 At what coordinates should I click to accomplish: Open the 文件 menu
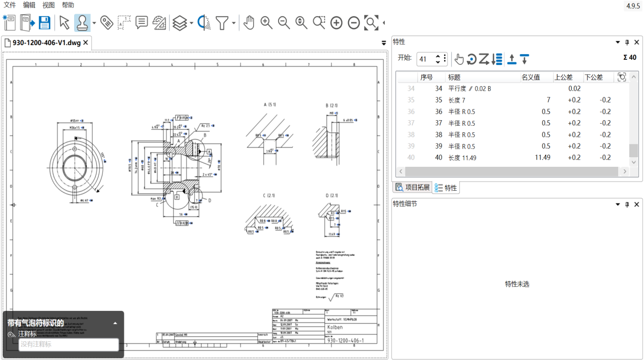10,5
